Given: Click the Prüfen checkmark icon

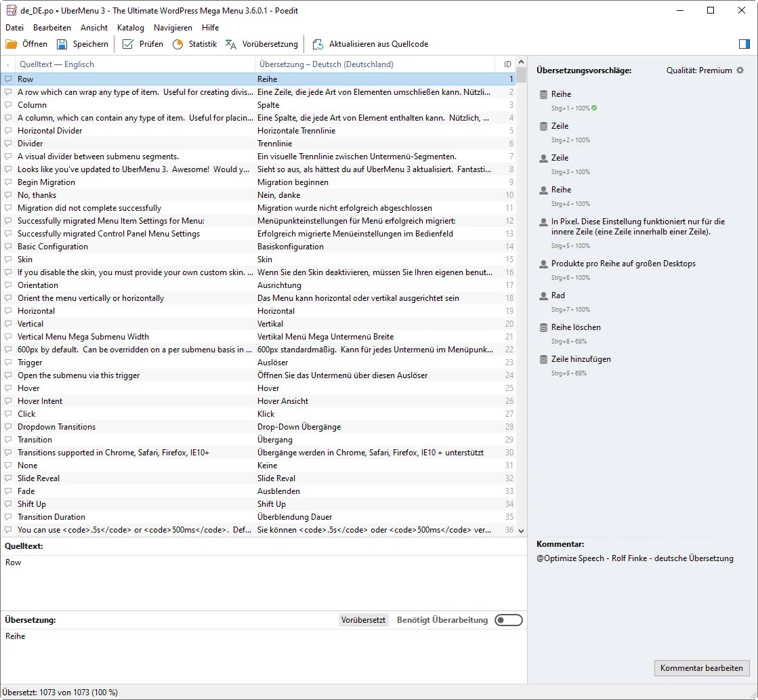Looking at the screenshot, I should pyautogui.click(x=127, y=44).
